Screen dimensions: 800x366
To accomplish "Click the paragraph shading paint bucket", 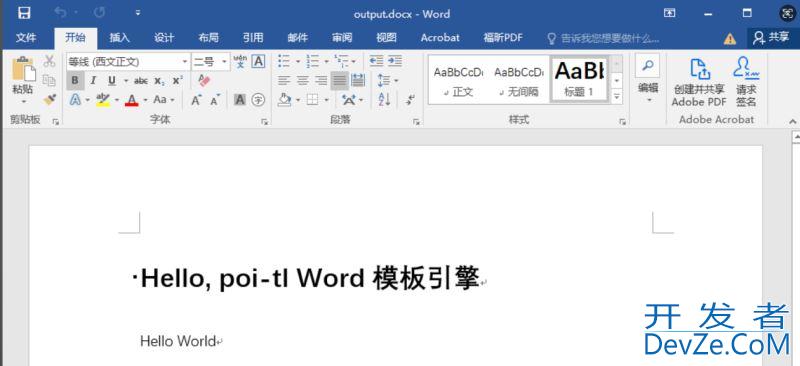I will 284,100.
